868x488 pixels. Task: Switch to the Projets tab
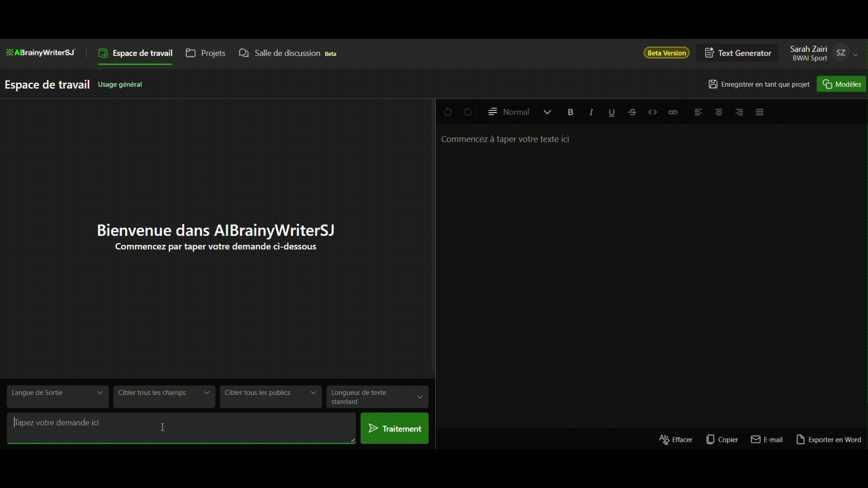[x=205, y=53]
